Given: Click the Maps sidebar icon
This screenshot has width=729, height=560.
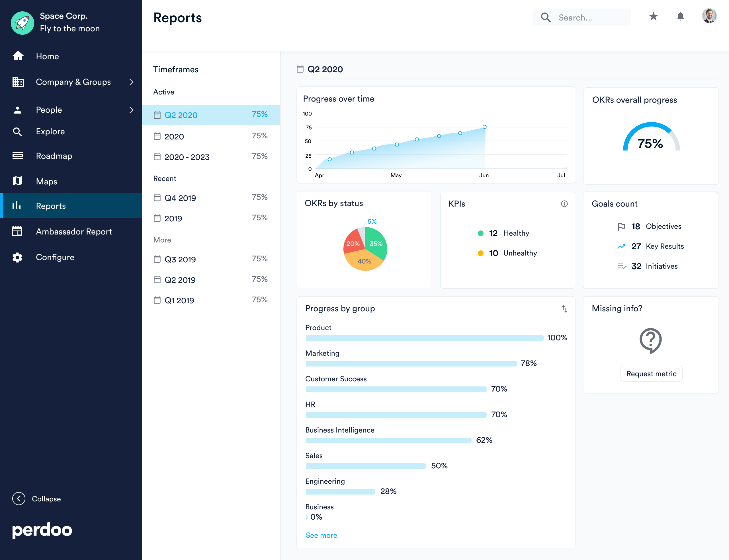Looking at the screenshot, I should pyautogui.click(x=17, y=181).
